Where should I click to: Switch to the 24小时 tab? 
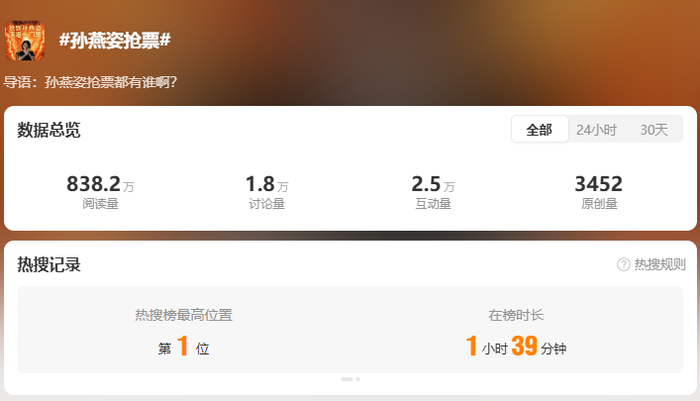click(596, 130)
